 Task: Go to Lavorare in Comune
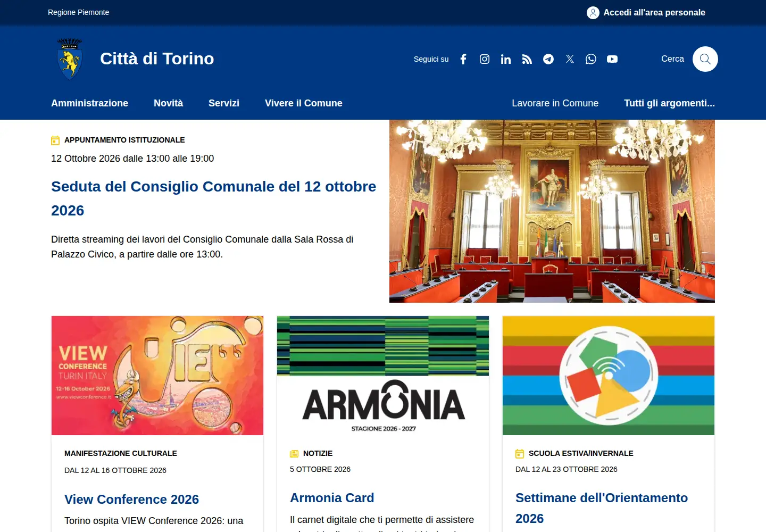pyautogui.click(x=555, y=103)
